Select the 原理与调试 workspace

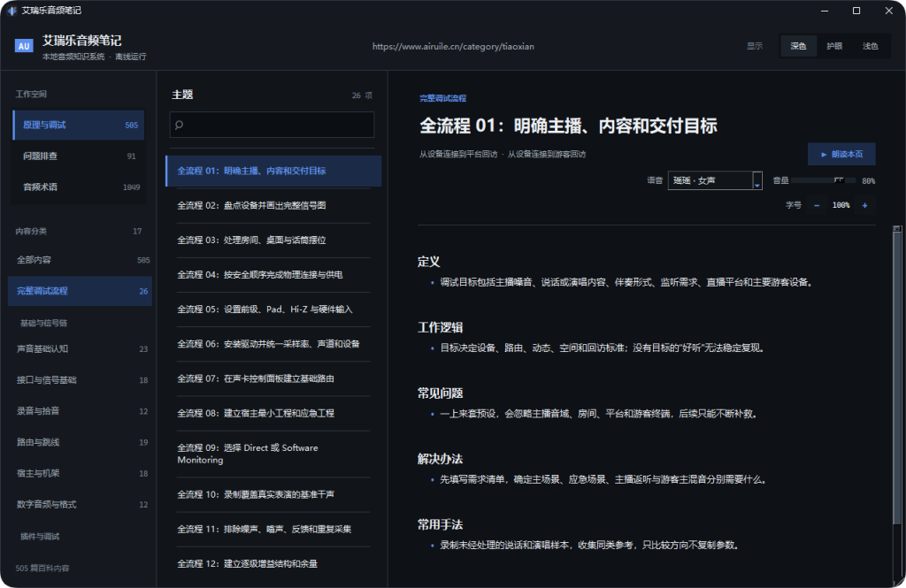(79, 126)
